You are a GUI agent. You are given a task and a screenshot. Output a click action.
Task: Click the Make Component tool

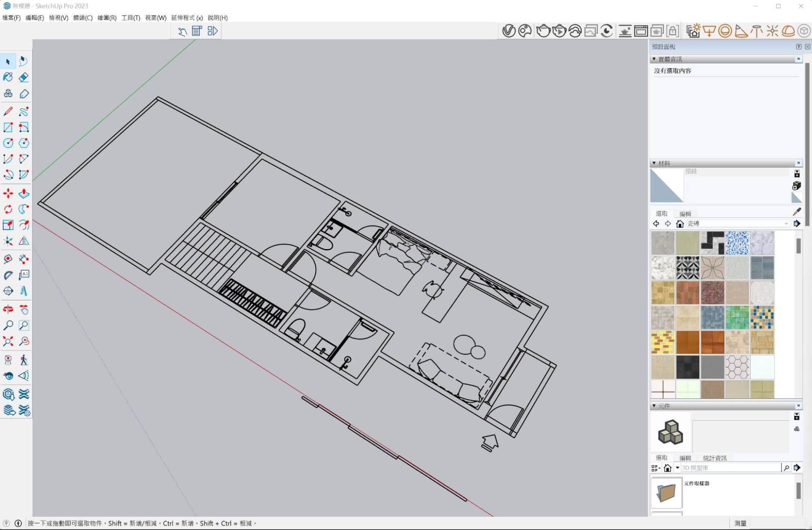coord(8,93)
